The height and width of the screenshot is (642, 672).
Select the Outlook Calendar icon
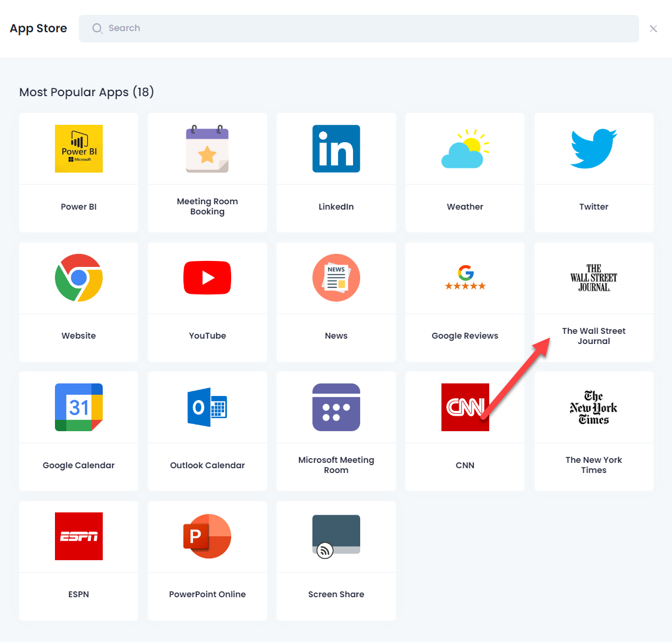pyautogui.click(x=207, y=407)
